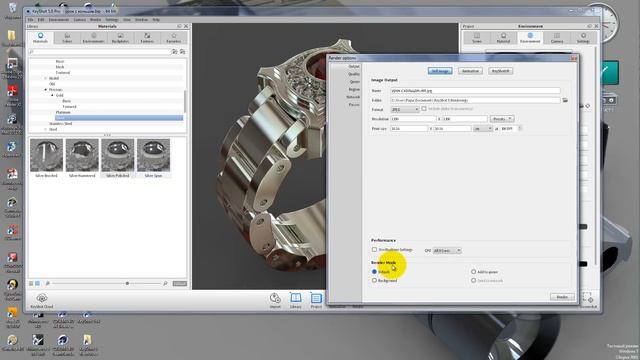Browse output folder with folder icon
The height and width of the screenshot is (360, 640).
pyautogui.click(x=565, y=100)
